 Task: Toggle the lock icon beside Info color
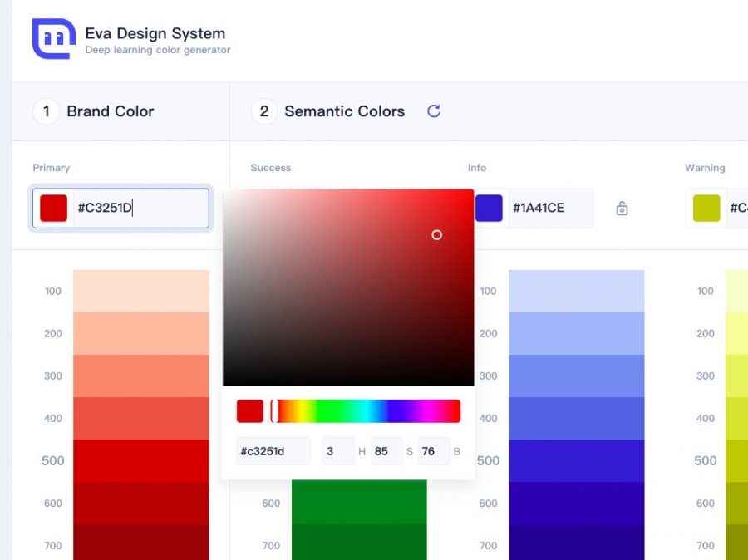click(x=622, y=209)
